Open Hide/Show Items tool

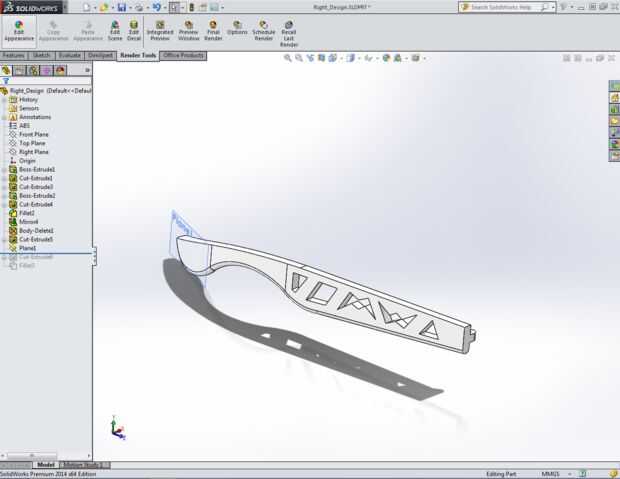pyautogui.click(x=369, y=58)
